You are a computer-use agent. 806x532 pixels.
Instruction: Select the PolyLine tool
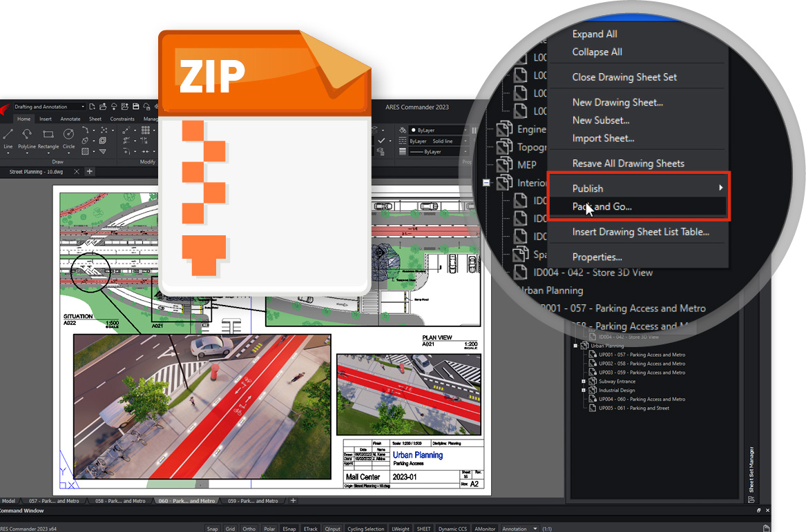tap(27, 137)
